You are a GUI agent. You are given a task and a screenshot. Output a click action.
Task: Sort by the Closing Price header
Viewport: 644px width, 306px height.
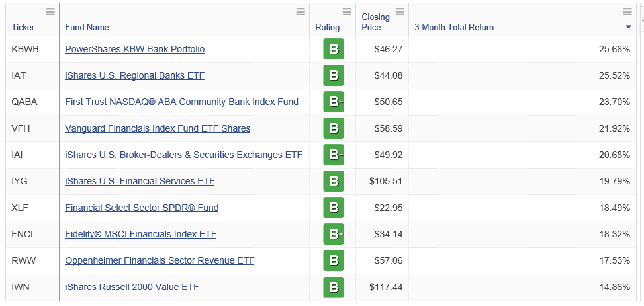pyautogui.click(x=375, y=22)
